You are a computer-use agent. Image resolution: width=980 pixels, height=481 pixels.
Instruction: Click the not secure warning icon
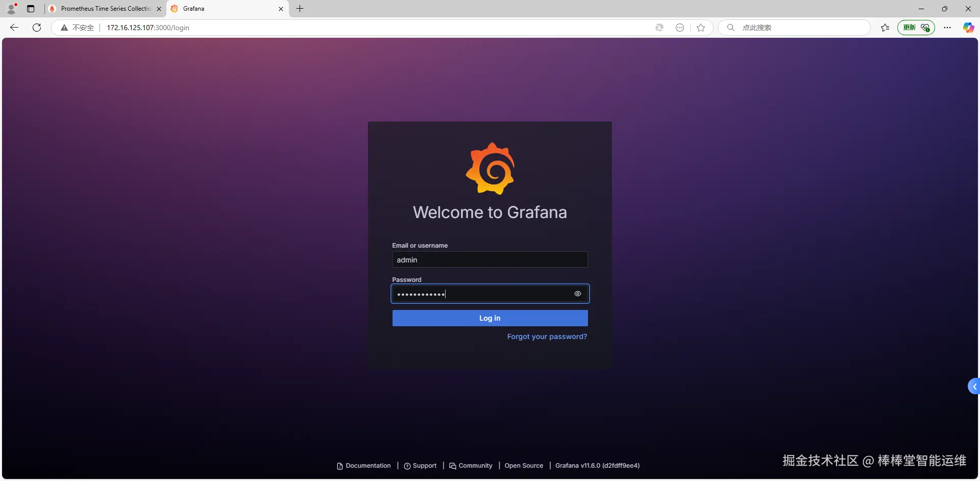coord(64,28)
